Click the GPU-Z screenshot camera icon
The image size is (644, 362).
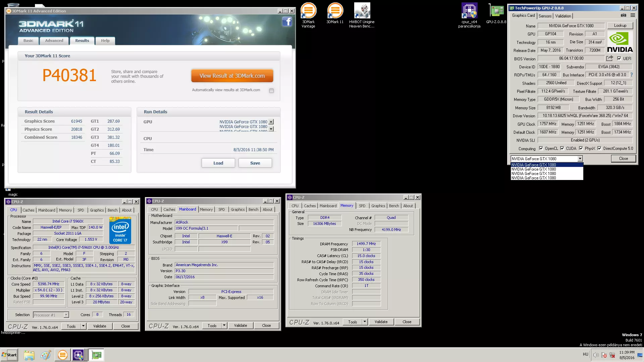click(623, 15)
